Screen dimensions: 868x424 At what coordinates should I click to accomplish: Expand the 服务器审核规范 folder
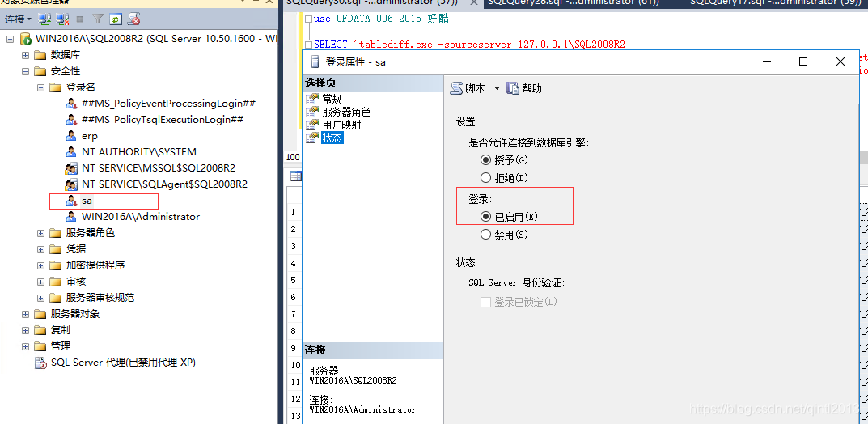pyautogui.click(x=41, y=298)
